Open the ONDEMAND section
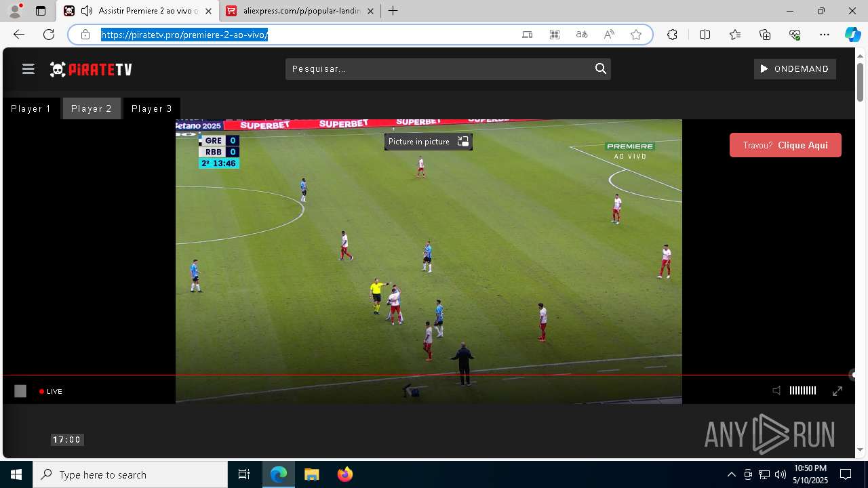This screenshot has height=488, width=868. pyautogui.click(x=795, y=69)
